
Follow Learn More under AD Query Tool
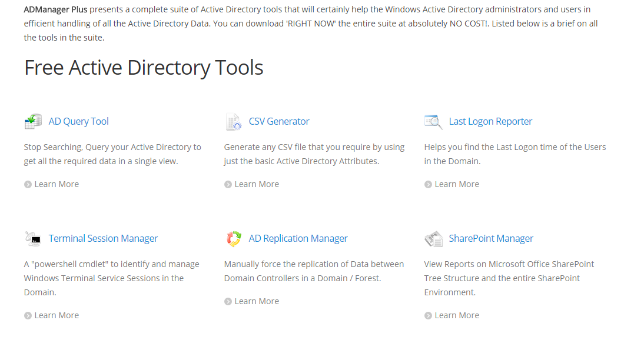[x=57, y=184]
